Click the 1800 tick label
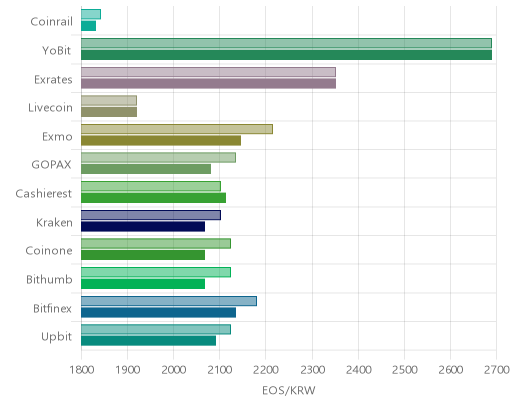The height and width of the screenshot is (408, 512). [x=82, y=370]
